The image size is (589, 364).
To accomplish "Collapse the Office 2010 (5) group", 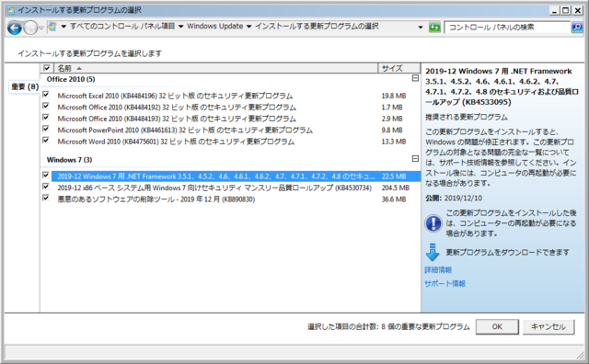I will pyautogui.click(x=415, y=78).
